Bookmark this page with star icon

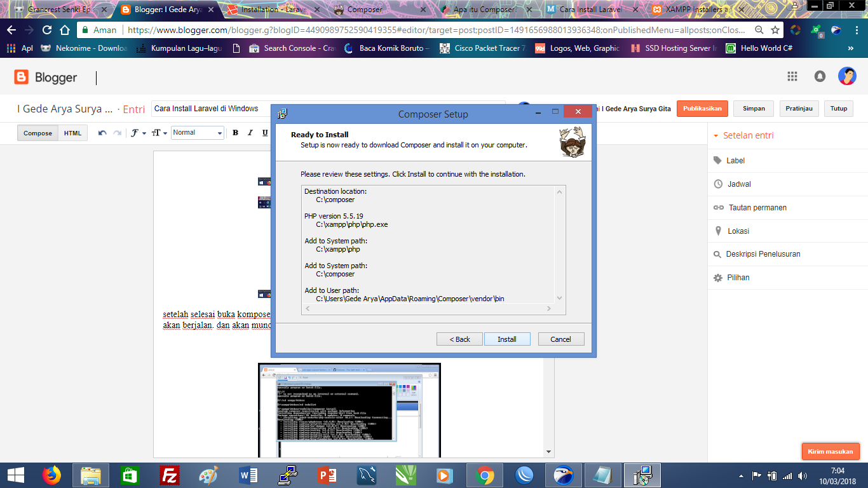point(775,30)
